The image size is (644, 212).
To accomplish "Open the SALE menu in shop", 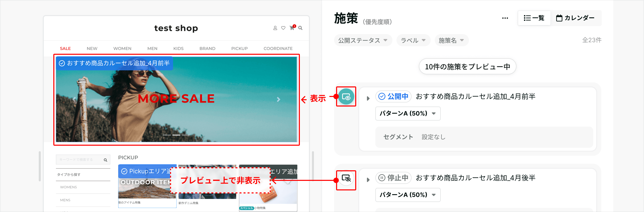I will 65,48.
